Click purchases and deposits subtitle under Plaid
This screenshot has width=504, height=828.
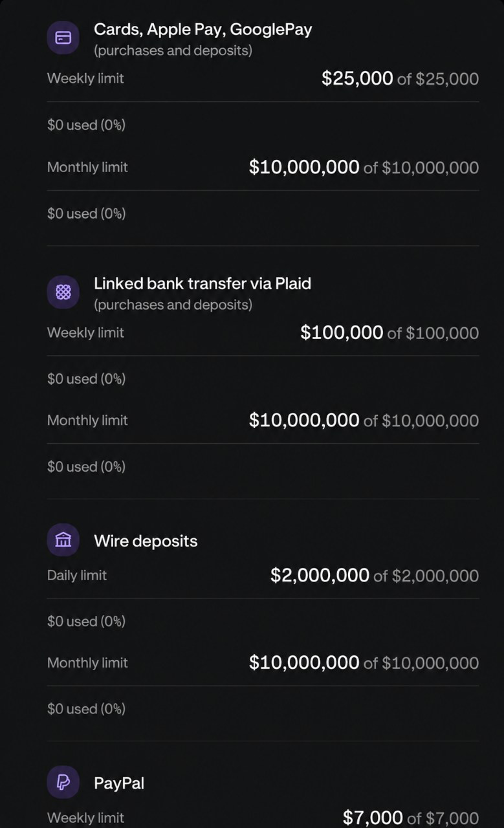click(x=173, y=304)
